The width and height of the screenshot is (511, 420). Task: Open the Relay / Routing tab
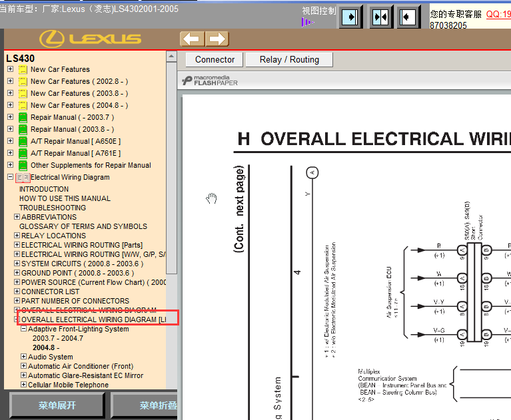pos(289,60)
